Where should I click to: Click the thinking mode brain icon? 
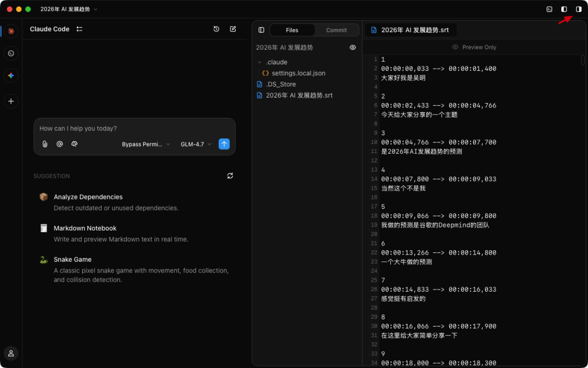[x=74, y=144]
